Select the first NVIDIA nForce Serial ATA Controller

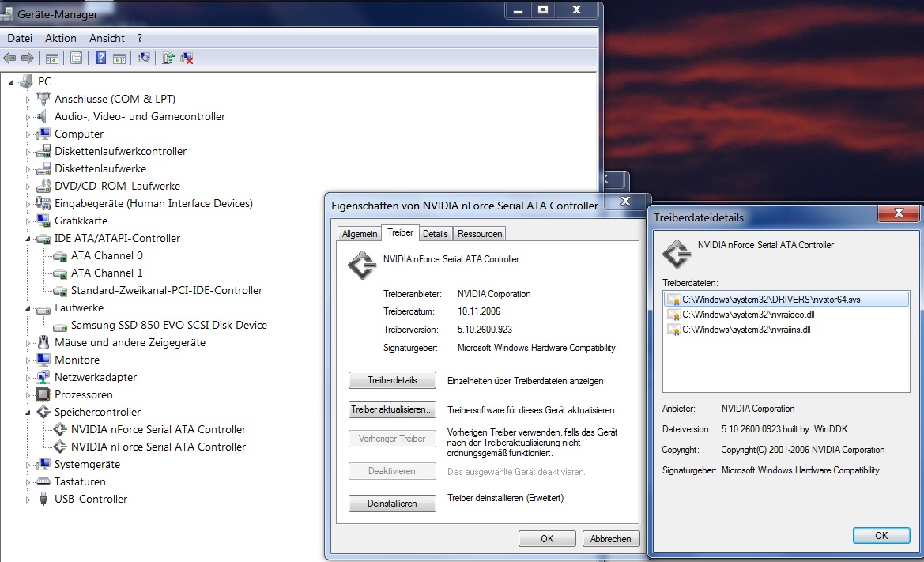[x=158, y=429]
